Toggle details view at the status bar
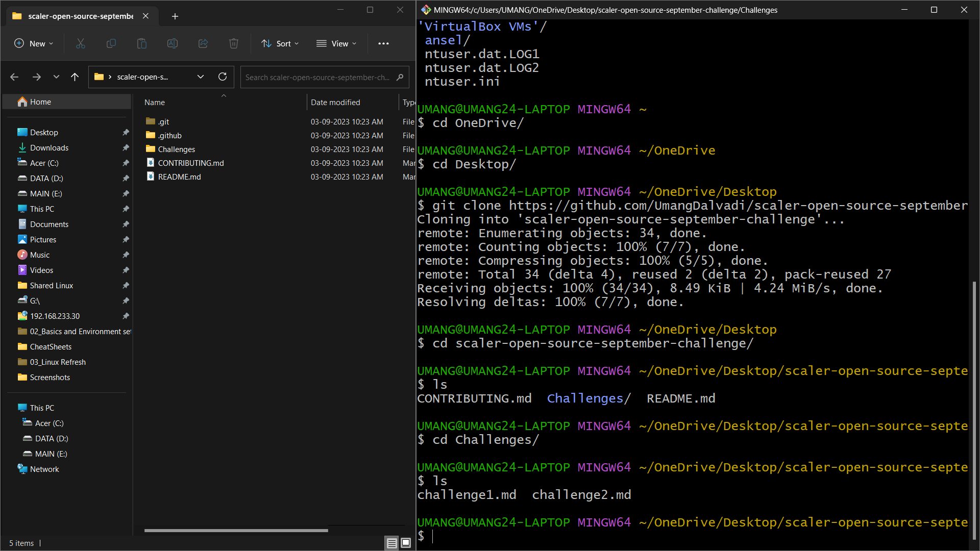Screen dimensions: 980x551 point(391,543)
